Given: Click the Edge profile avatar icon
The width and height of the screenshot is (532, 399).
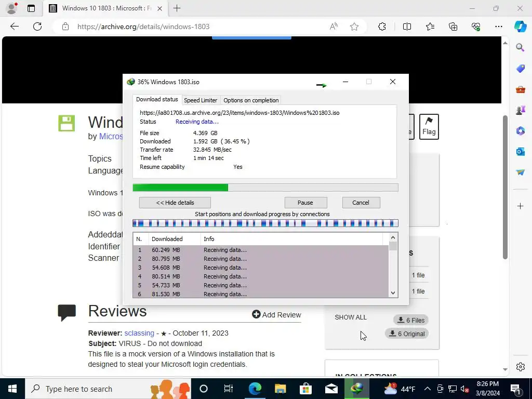Looking at the screenshot, I should pos(12,8).
